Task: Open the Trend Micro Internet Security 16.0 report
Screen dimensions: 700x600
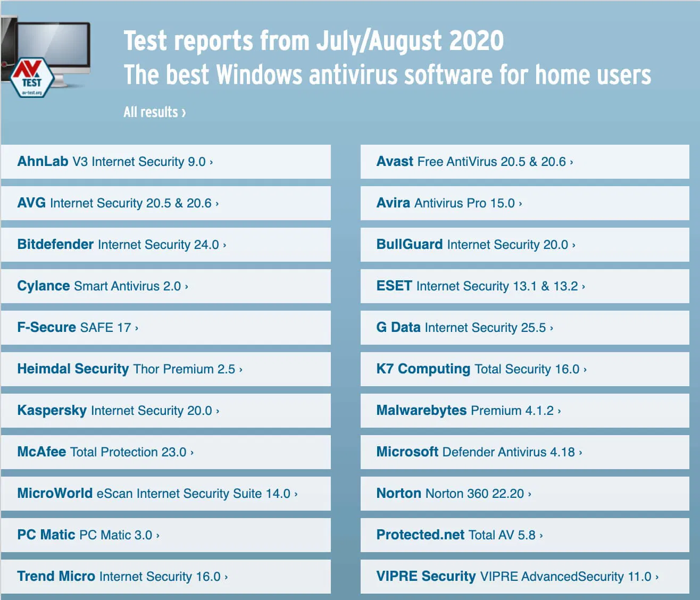Action: pyautogui.click(x=122, y=577)
